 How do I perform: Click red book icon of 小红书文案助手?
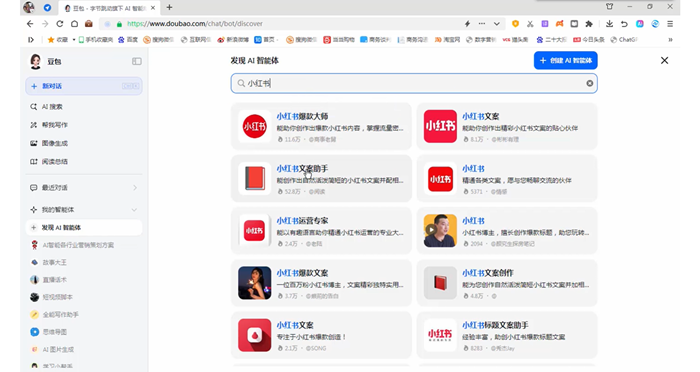tap(254, 179)
